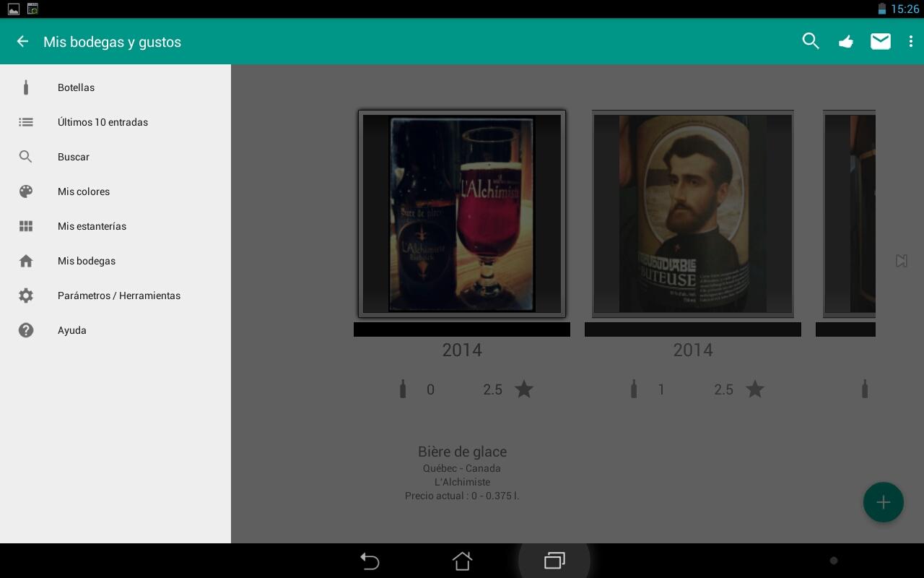Tap the L'Alchimiste producer name text
924x578 pixels.
pos(462,482)
